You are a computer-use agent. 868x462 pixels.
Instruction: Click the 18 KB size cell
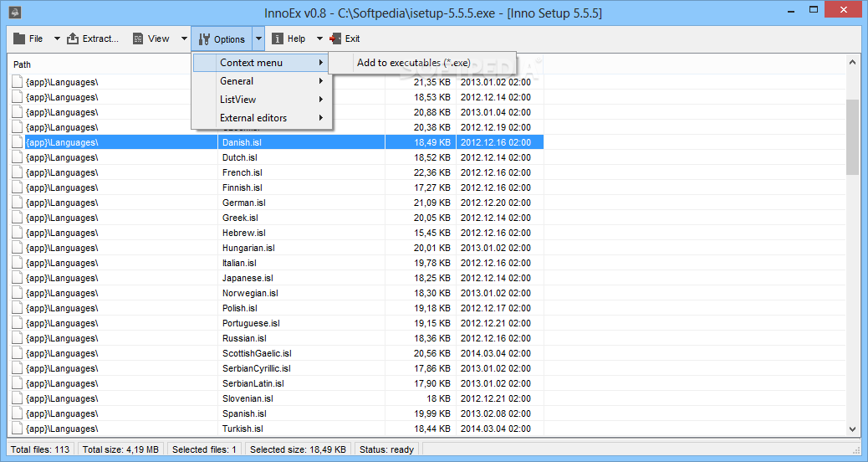click(438, 399)
